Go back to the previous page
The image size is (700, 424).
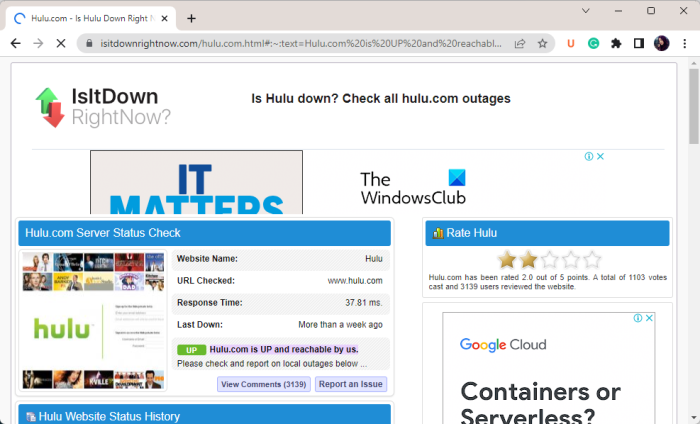(x=16, y=43)
